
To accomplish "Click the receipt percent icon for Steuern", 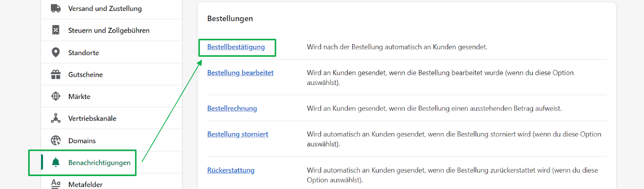I will [56, 30].
